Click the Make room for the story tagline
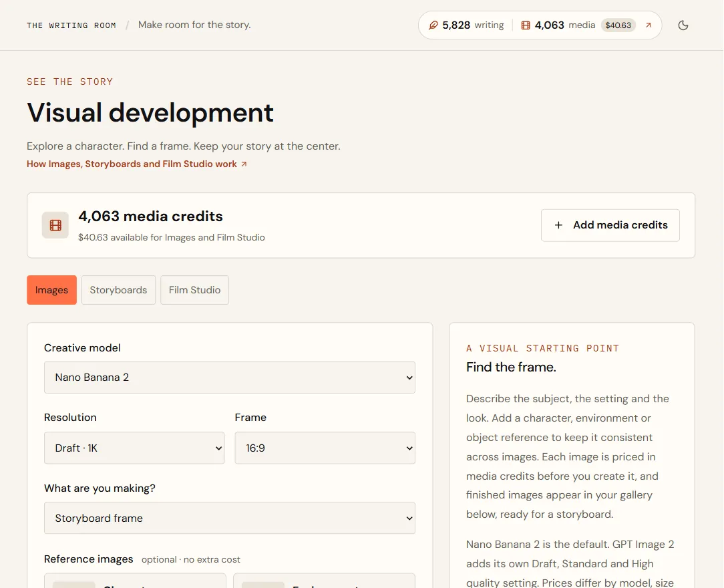The image size is (724, 588). [194, 25]
